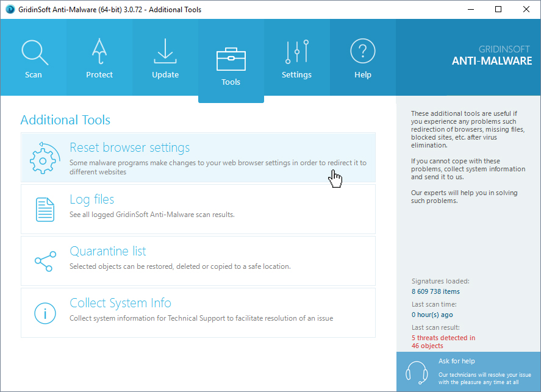
Task: Click the gear icon for browser reset
Action: pyautogui.click(x=45, y=158)
